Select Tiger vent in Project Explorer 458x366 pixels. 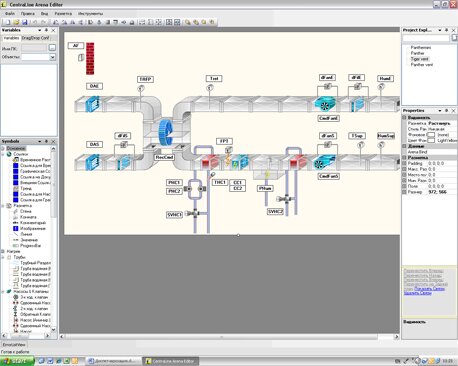[420, 59]
